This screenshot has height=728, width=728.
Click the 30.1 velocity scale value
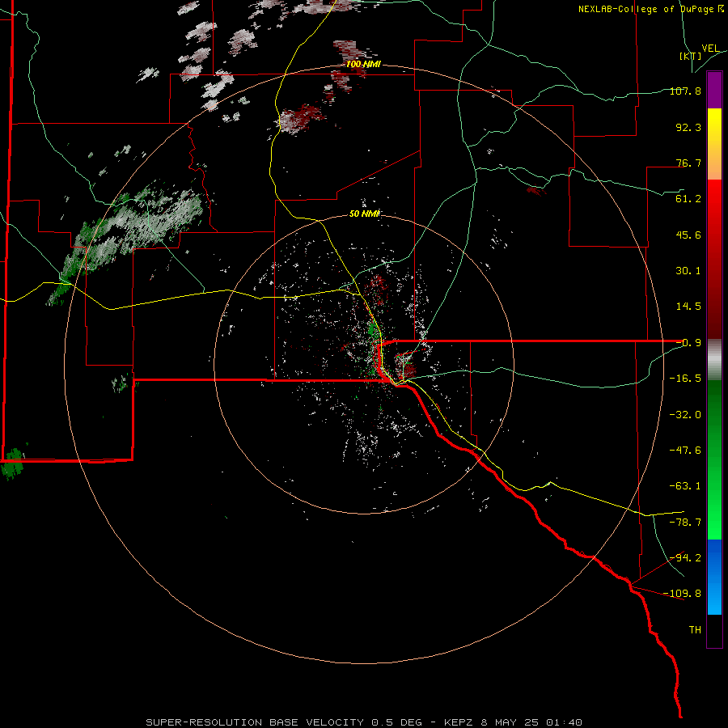[688, 271]
